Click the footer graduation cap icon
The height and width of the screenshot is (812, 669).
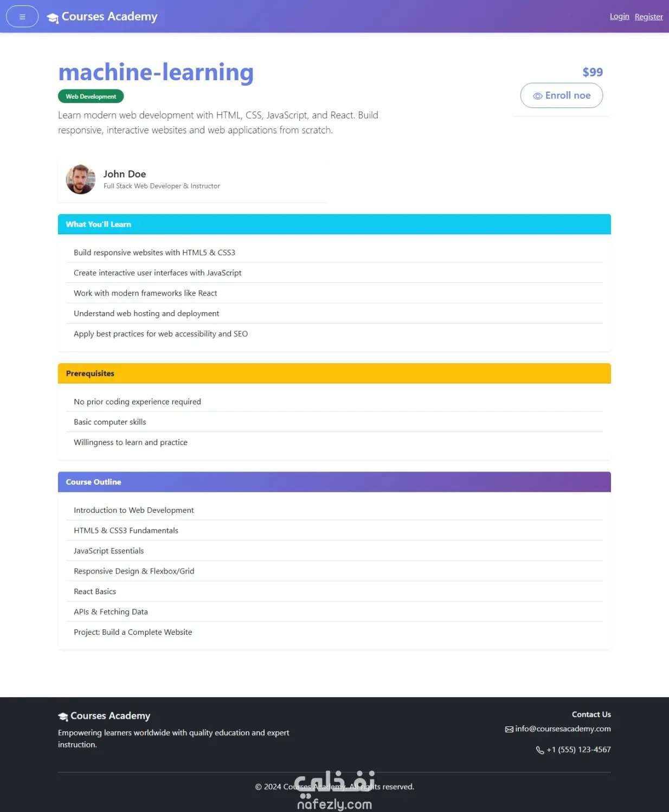(63, 717)
